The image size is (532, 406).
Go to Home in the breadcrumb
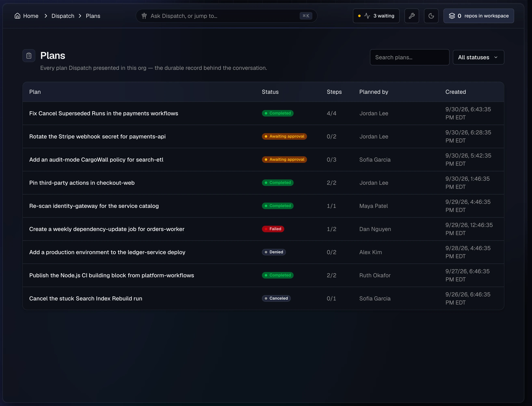pyautogui.click(x=27, y=16)
